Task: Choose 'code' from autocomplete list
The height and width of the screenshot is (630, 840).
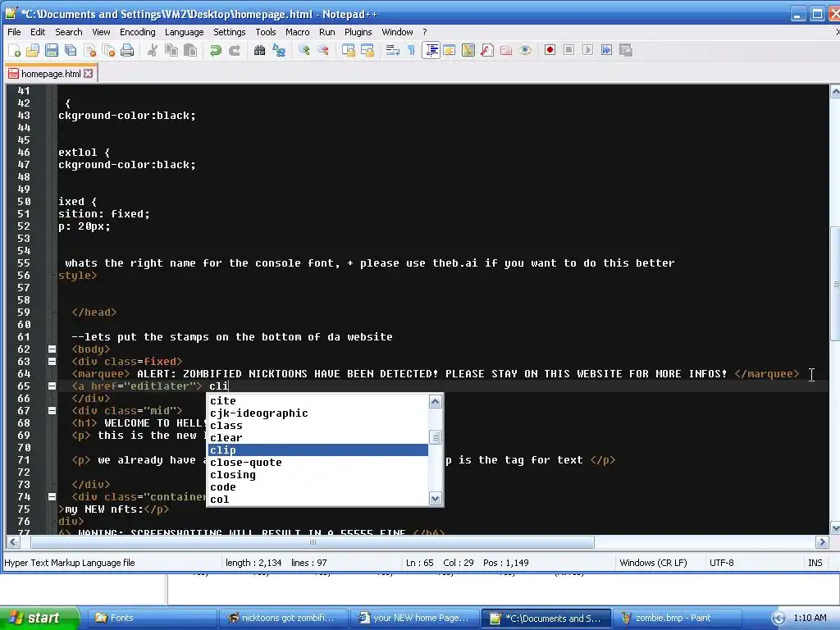Action: point(318,487)
